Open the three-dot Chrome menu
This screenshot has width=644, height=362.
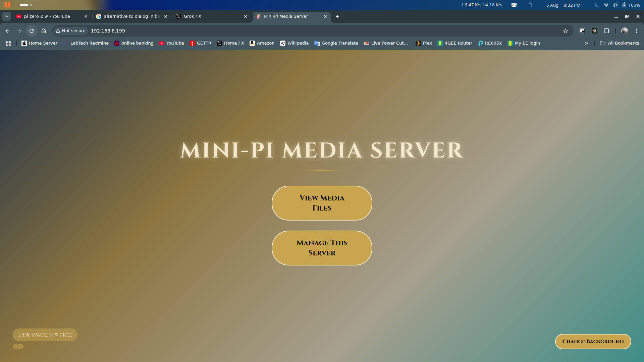(x=637, y=31)
